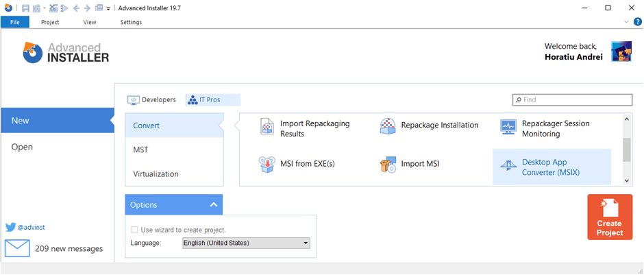Open the File menu tab
This screenshot has height=275, width=644.
15,22
